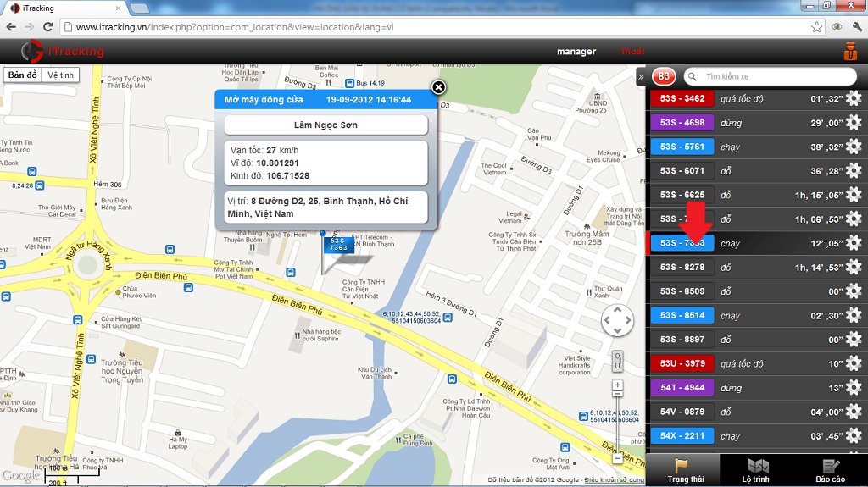
Task: Select vehicle 53S - 6071
Action: pyautogui.click(x=682, y=170)
